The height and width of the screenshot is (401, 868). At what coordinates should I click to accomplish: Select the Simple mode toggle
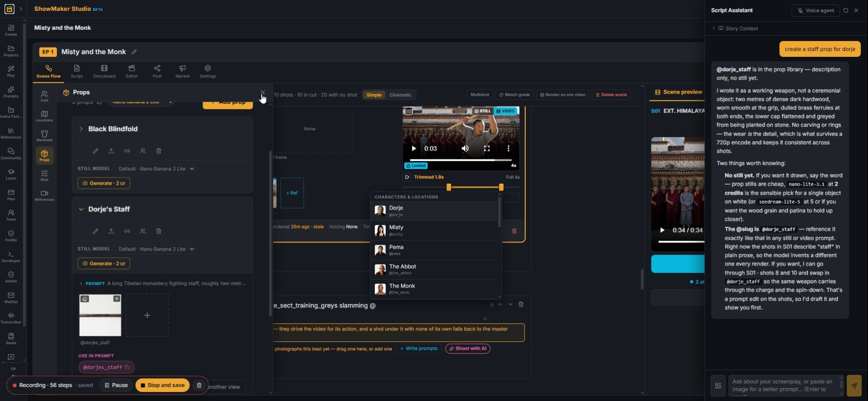coord(374,95)
